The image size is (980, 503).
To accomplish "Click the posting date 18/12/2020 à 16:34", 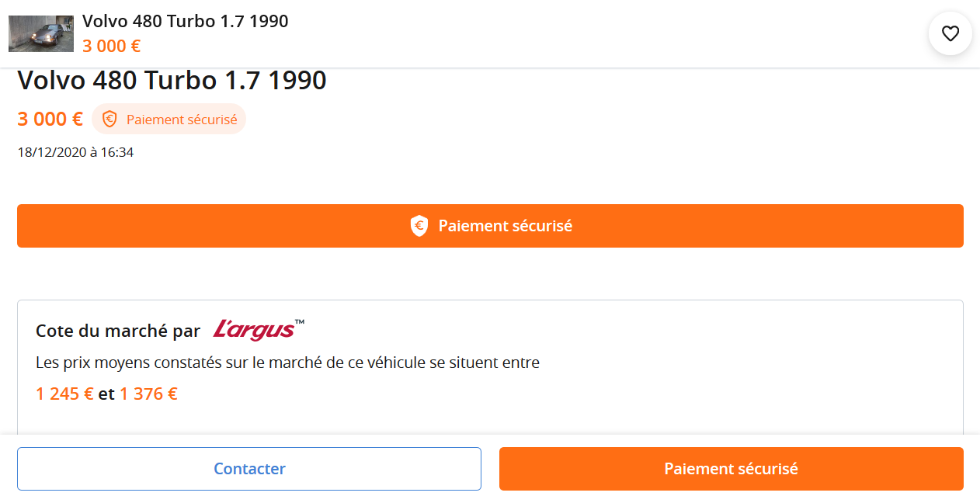I will click(x=75, y=152).
